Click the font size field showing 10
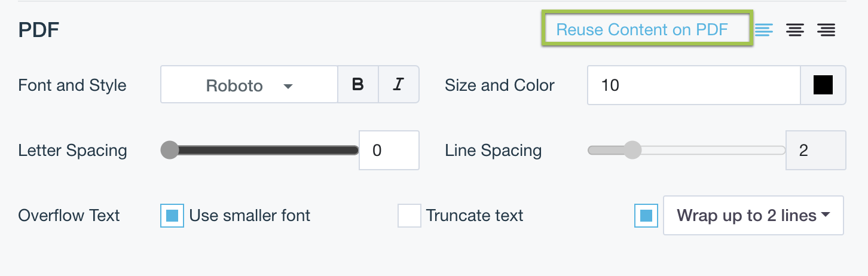Viewport: 868px width, 276px height. [x=693, y=85]
